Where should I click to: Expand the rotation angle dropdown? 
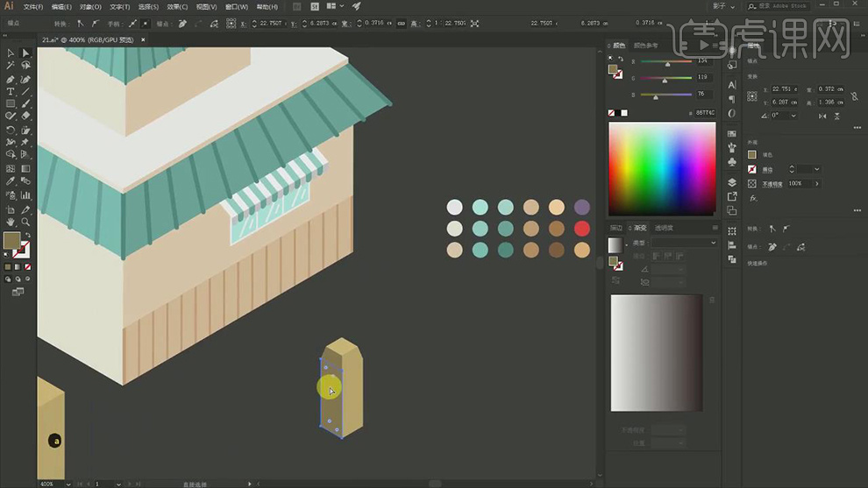click(794, 116)
